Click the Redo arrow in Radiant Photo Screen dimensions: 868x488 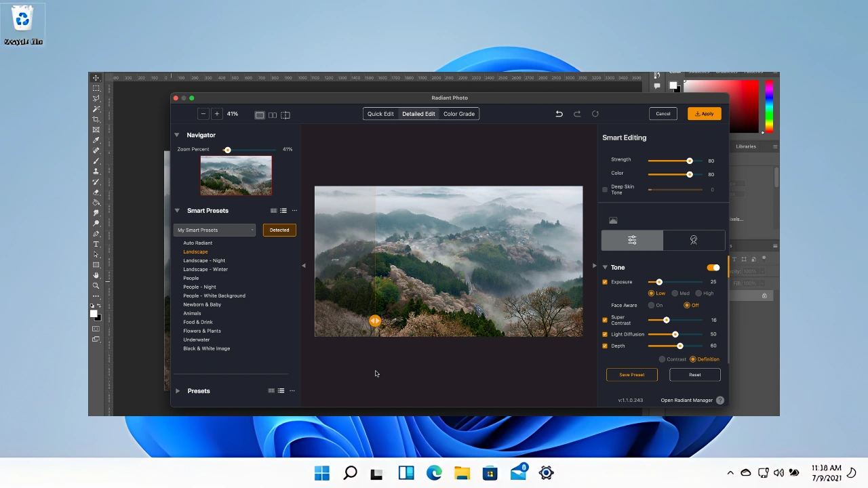(x=577, y=114)
